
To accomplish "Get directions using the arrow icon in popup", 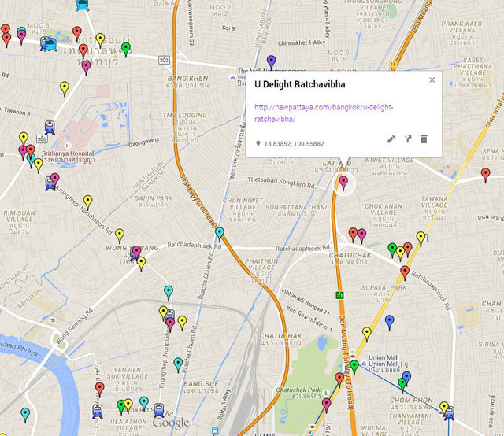I will click(x=408, y=139).
